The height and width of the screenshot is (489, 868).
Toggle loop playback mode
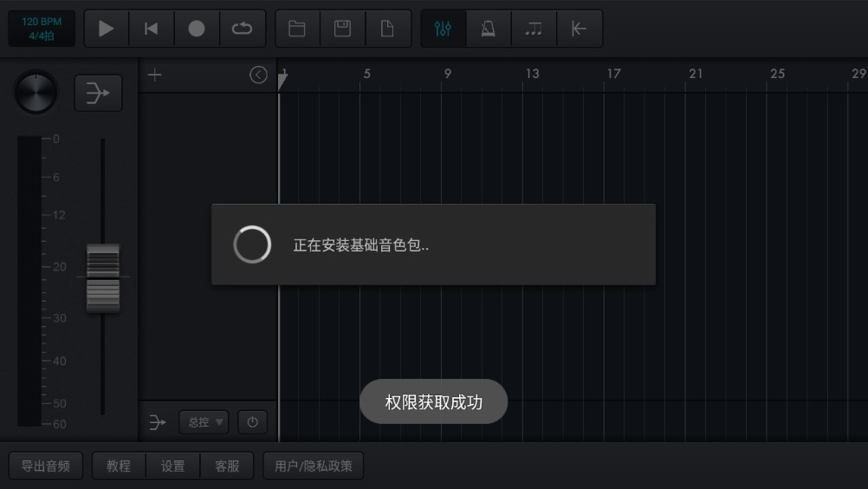pos(242,29)
